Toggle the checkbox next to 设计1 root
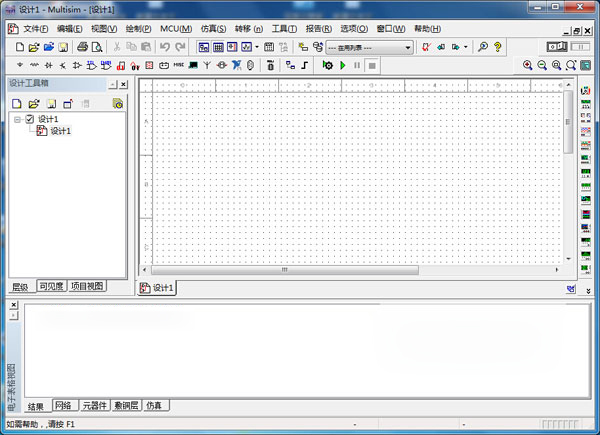The width and height of the screenshot is (600, 435). pyautogui.click(x=30, y=119)
